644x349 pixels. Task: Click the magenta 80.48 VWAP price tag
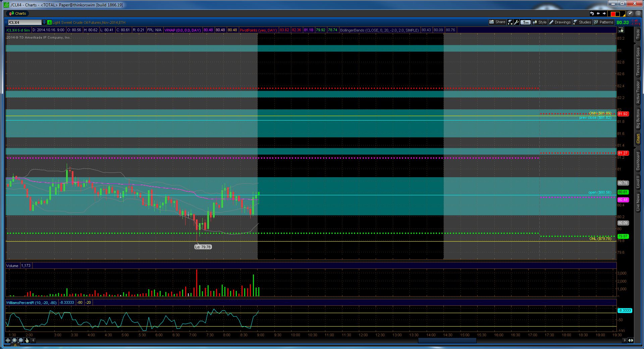pyautogui.click(x=623, y=200)
